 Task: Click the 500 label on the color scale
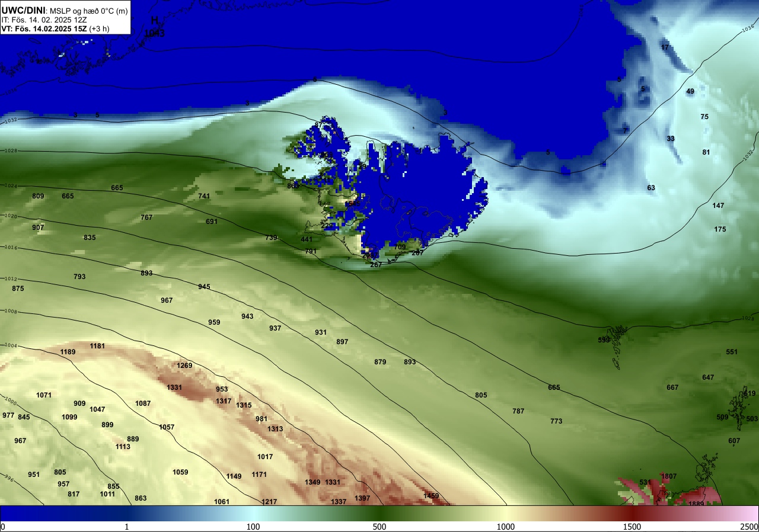coord(379,527)
